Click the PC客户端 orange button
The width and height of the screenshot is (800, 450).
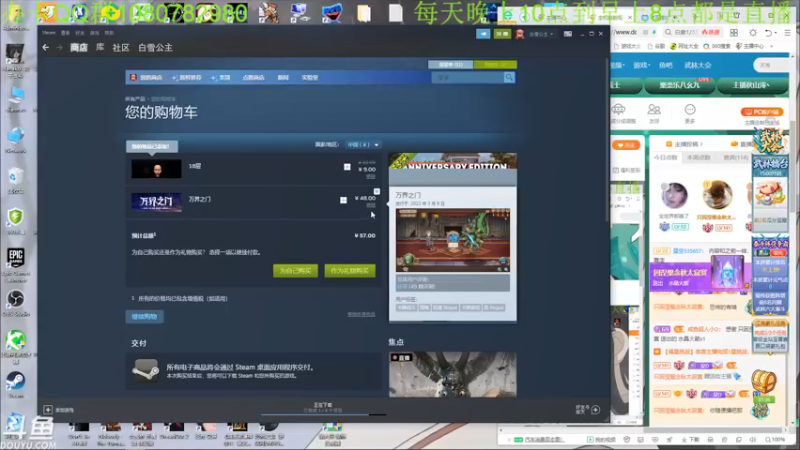point(762,112)
